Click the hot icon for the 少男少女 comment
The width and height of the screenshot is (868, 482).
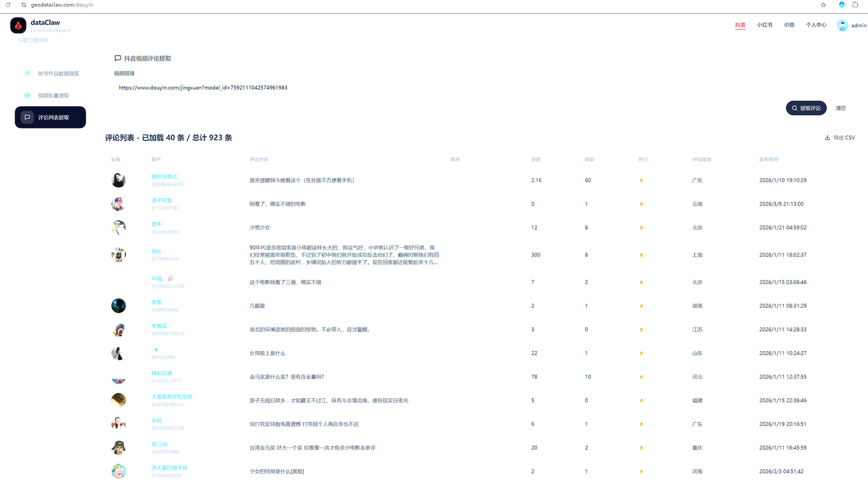click(641, 227)
